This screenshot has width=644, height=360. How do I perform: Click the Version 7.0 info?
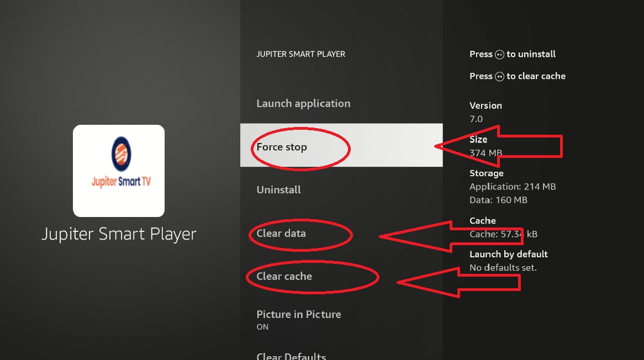[485, 112]
